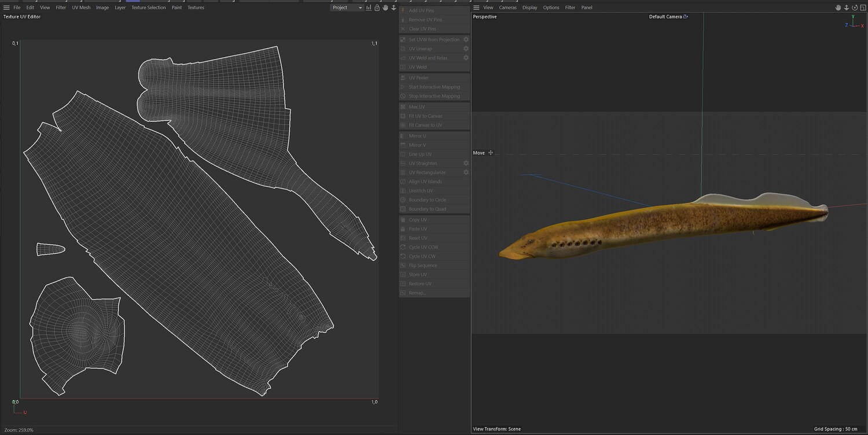Click Align UV Islands
The height and width of the screenshot is (435, 868).
435,182
